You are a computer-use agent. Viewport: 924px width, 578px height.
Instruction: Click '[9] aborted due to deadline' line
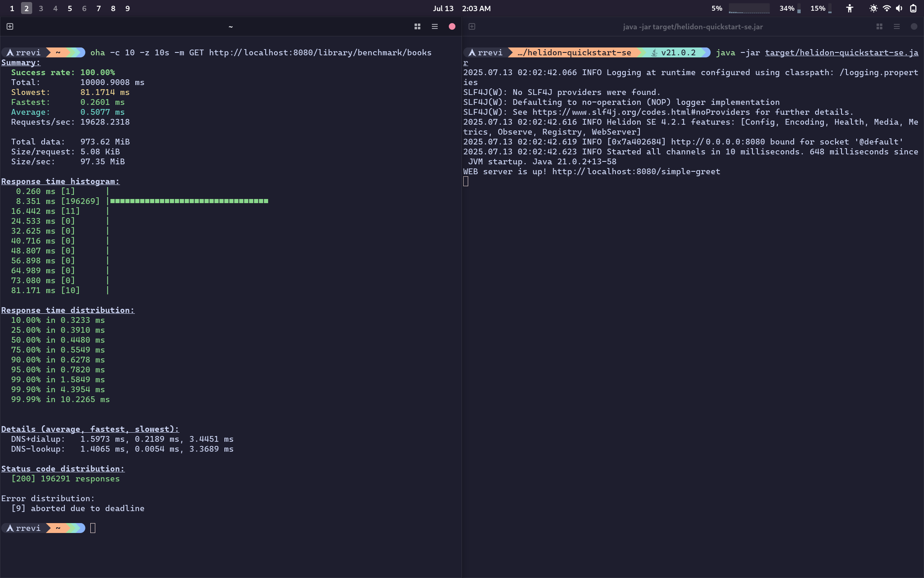(x=78, y=509)
